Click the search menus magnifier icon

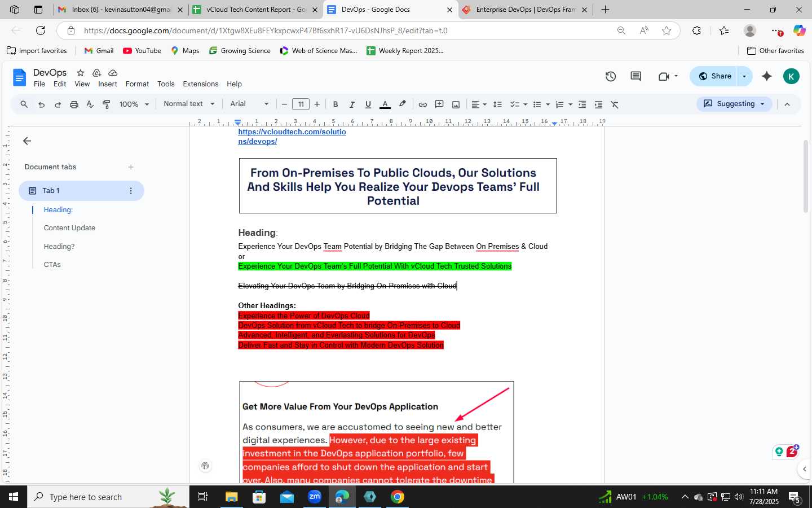tap(24, 104)
